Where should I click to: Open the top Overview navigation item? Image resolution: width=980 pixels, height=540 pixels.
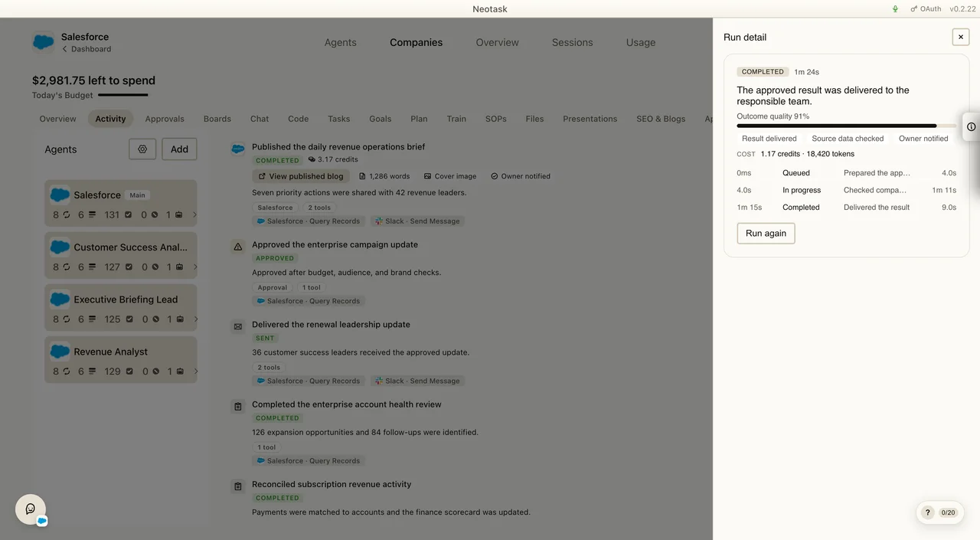point(497,43)
